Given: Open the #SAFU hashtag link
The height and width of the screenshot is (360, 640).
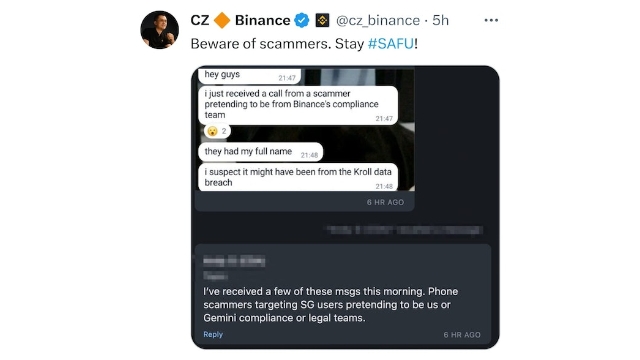Looking at the screenshot, I should (391, 44).
